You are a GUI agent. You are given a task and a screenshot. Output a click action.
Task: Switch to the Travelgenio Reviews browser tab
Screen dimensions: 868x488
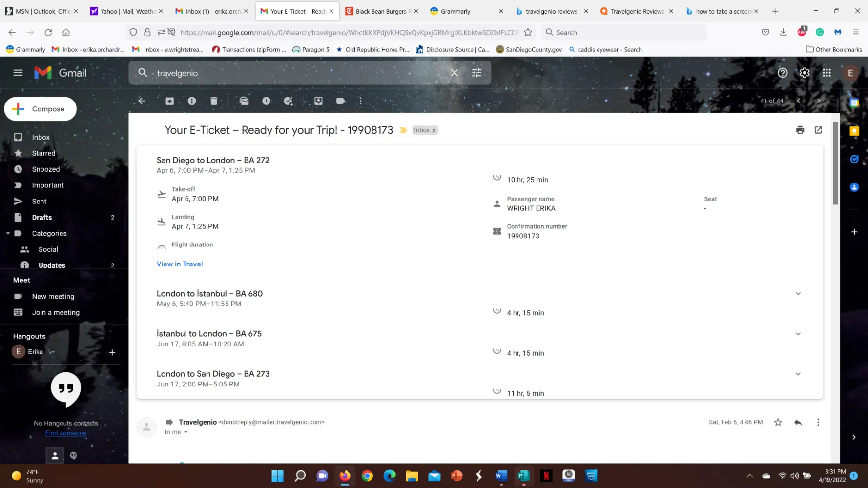click(637, 11)
